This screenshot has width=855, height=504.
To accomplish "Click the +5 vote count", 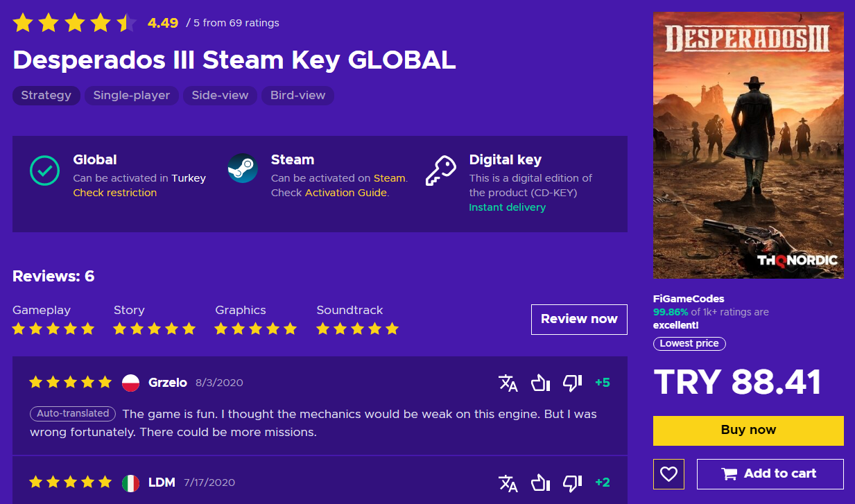I will (x=603, y=383).
